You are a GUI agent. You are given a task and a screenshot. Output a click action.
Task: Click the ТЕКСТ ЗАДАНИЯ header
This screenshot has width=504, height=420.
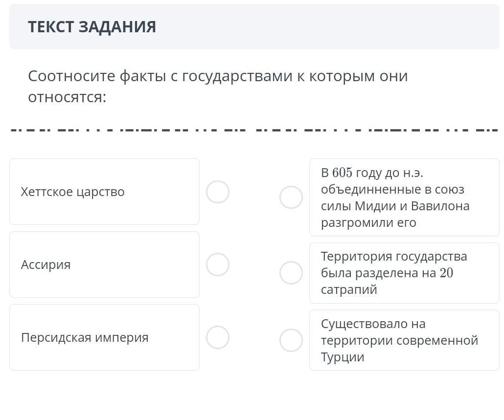point(92,27)
